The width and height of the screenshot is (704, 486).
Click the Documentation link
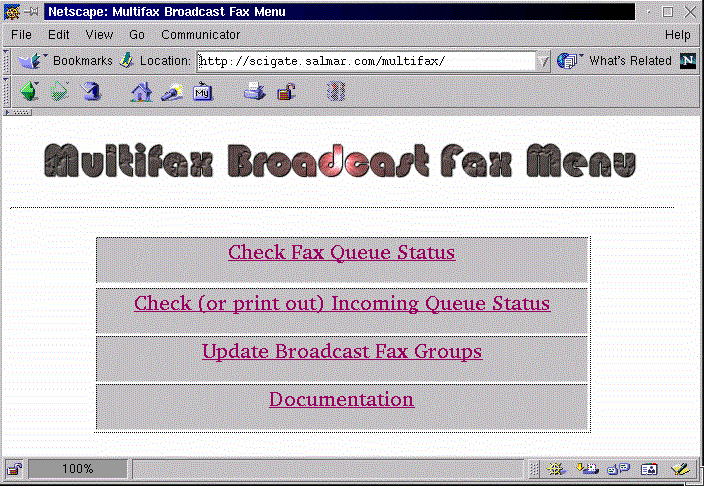coord(341,400)
